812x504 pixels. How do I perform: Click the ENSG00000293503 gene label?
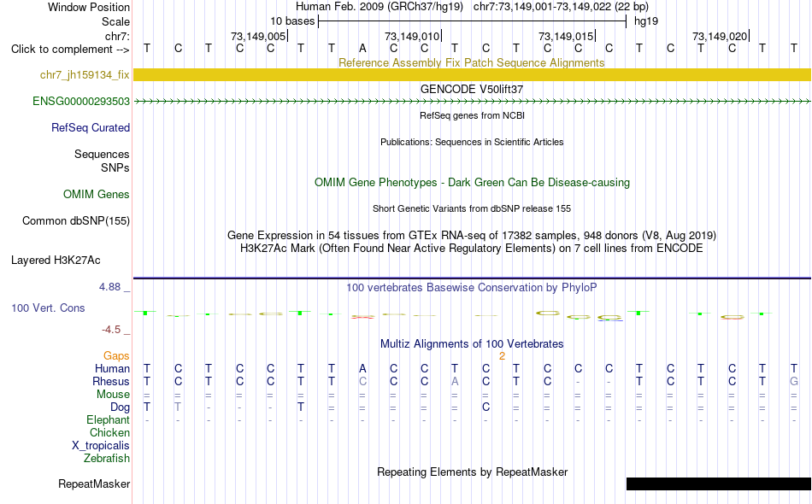(81, 102)
